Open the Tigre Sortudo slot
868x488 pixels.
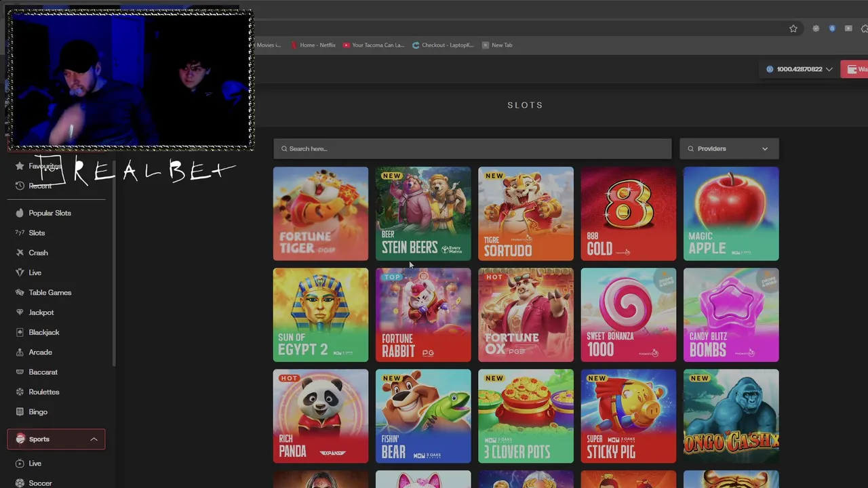tap(526, 213)
